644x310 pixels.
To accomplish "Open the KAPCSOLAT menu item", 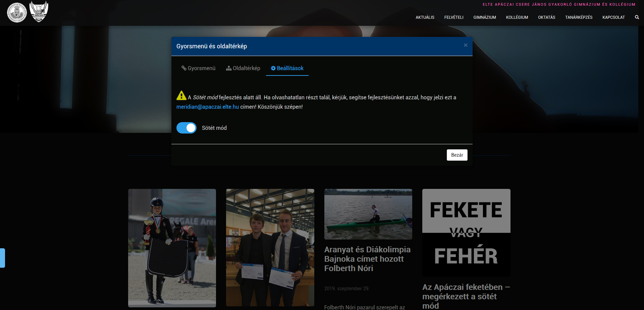I will click(x=613, y=17).
